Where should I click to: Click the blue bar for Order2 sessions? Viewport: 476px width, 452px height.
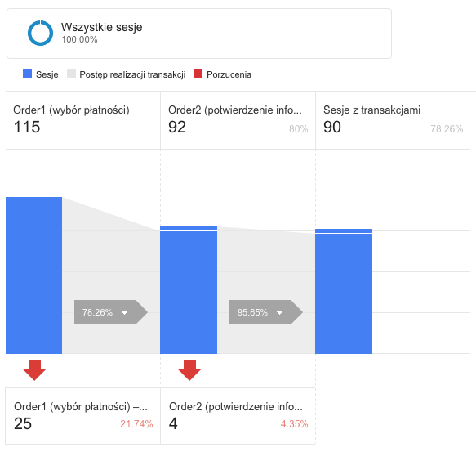tap(189, 290)
